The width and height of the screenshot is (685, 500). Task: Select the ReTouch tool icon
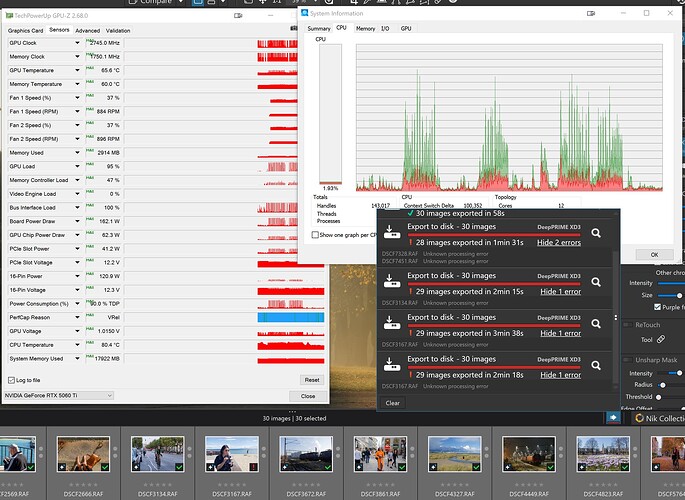[661, 339]
